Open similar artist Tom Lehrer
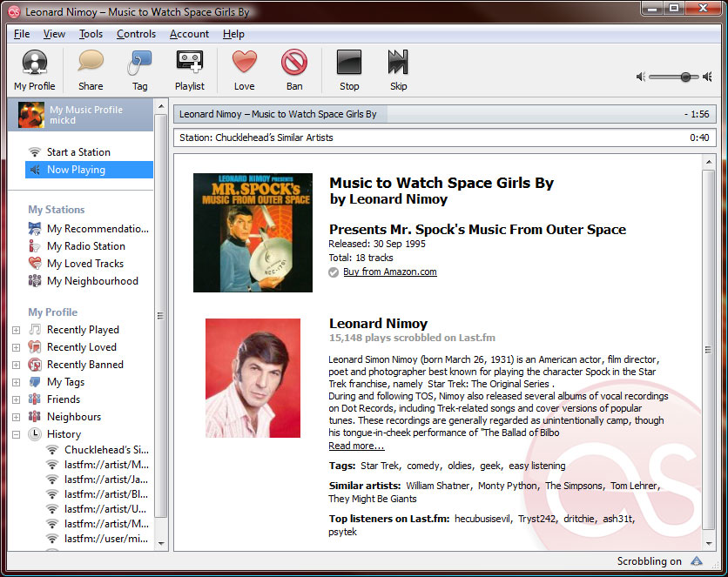The height and width of the screenshot is (577, 728). (x=634, y=486)
